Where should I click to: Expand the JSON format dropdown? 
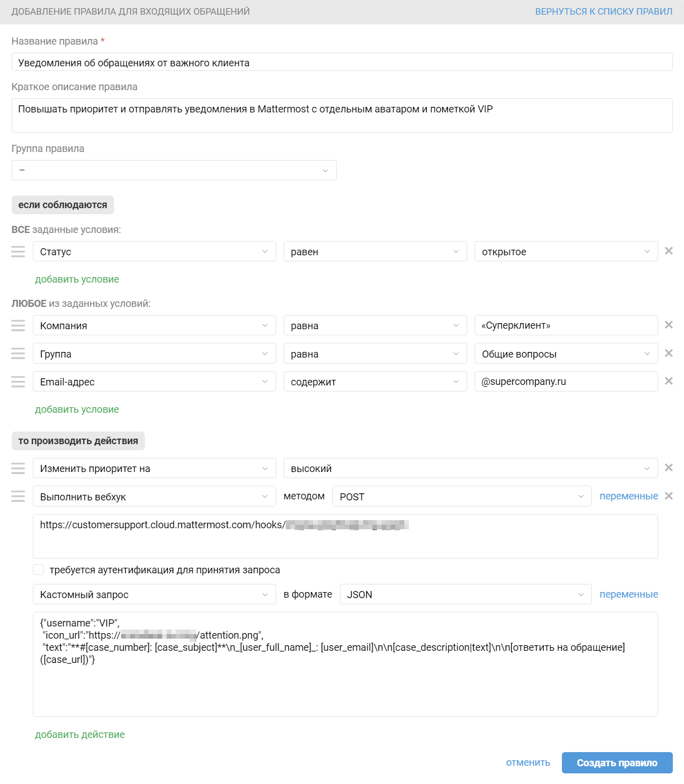466,594
